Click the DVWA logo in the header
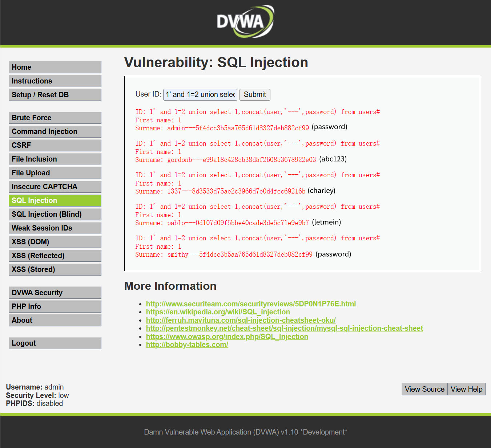The image size is (491, 448). [x=245, y=21]
